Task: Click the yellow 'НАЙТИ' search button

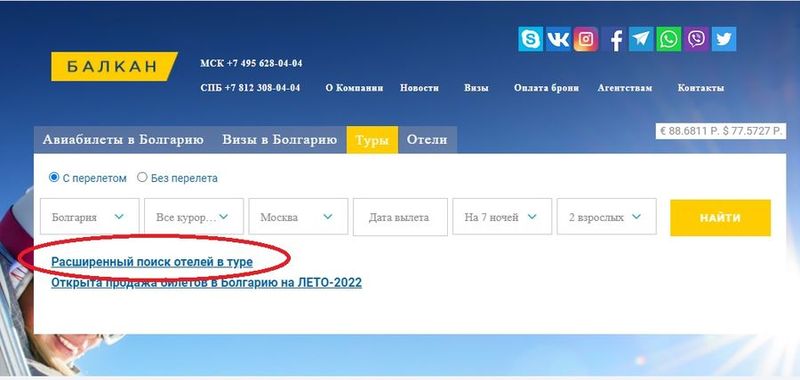Action: pyautogui.click(x=720, y=218)
